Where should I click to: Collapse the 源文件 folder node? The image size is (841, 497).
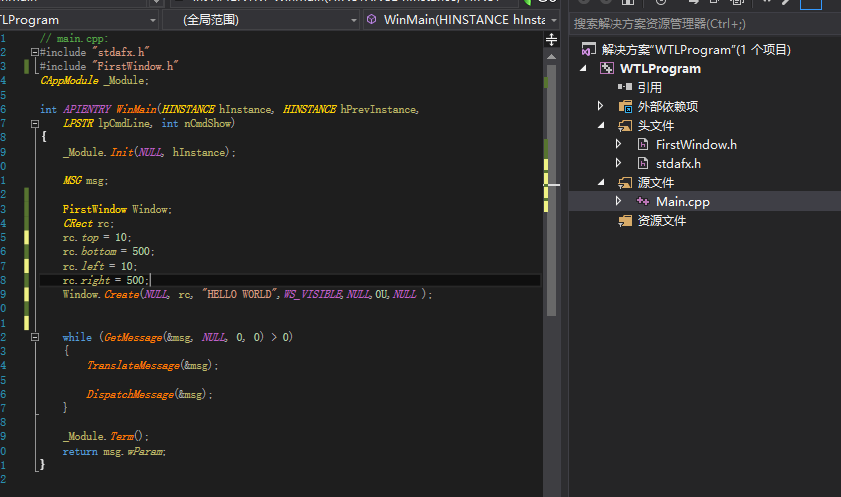point(601,183)
